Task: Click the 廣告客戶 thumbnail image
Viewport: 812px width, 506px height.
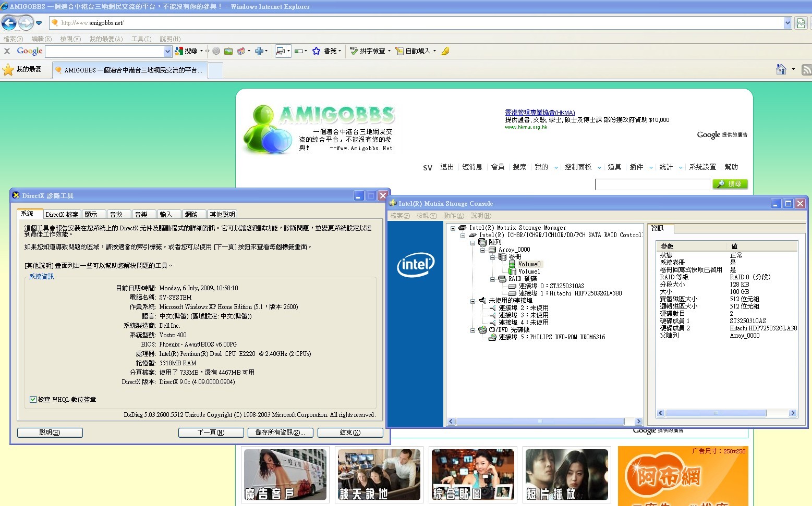Action: coord(285,475)
